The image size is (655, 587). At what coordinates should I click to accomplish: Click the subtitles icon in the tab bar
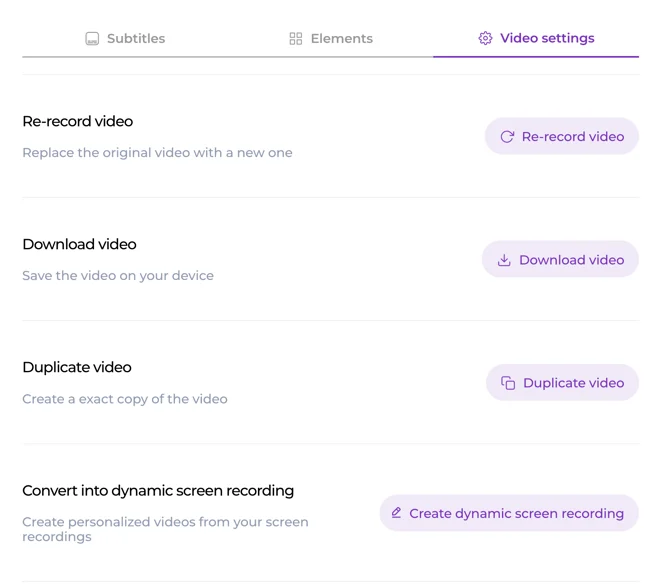pos(92,39)
